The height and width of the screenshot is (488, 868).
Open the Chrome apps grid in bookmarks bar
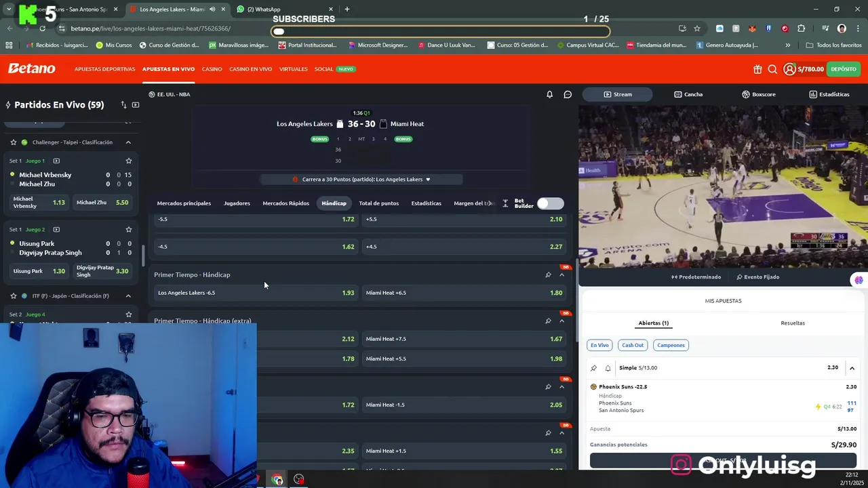(9, 45)
